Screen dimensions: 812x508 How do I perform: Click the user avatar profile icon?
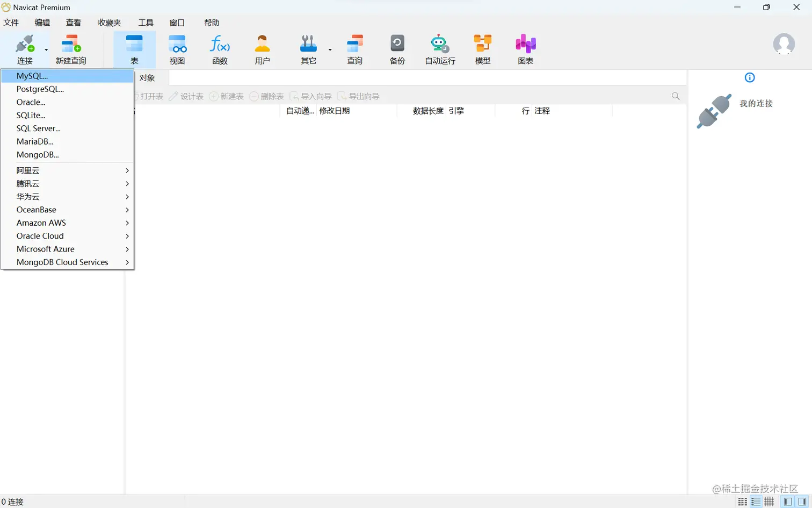point(784,44)
